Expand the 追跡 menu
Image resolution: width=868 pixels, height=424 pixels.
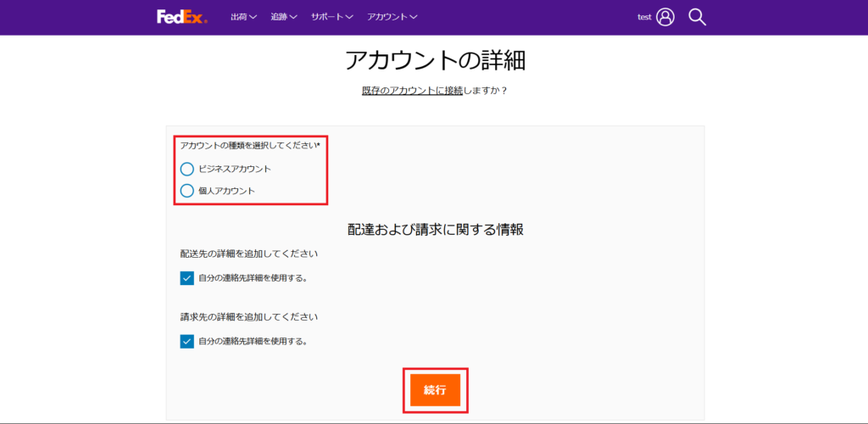(x=284, y=17)
